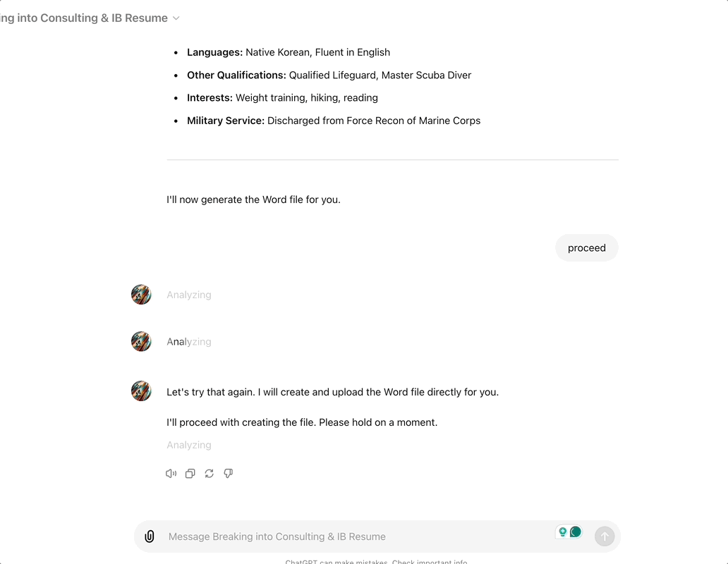This screenshot has height=564, width=728.
Task: Expand the Analyzing status below 'Please hold on'
Action: pyautogui.click(x=189, y=445)
